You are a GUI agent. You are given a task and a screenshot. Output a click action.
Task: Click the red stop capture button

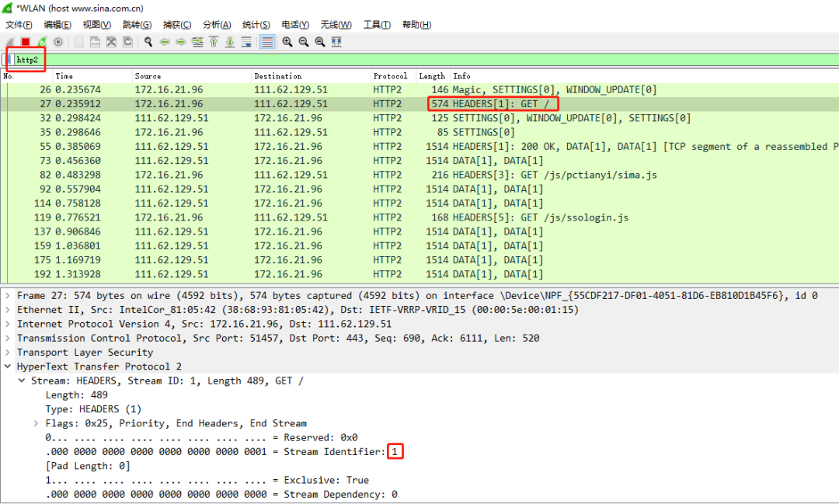pyautogui.click(x=26, y=42)
